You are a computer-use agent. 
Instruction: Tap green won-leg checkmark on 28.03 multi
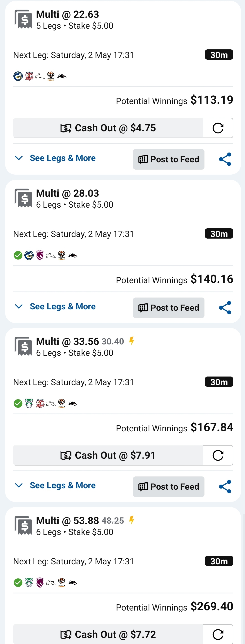tap(18, 255)
